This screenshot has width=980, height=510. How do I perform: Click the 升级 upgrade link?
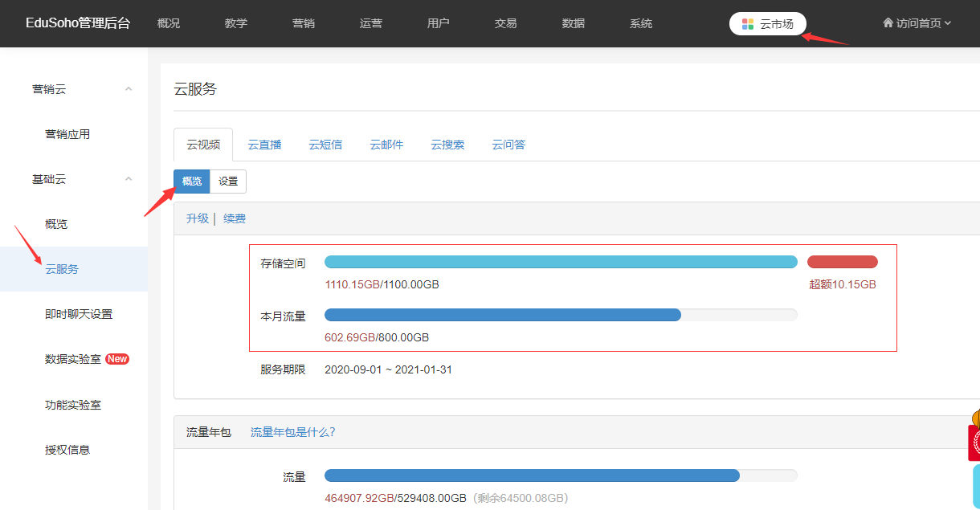coord(197,218)
